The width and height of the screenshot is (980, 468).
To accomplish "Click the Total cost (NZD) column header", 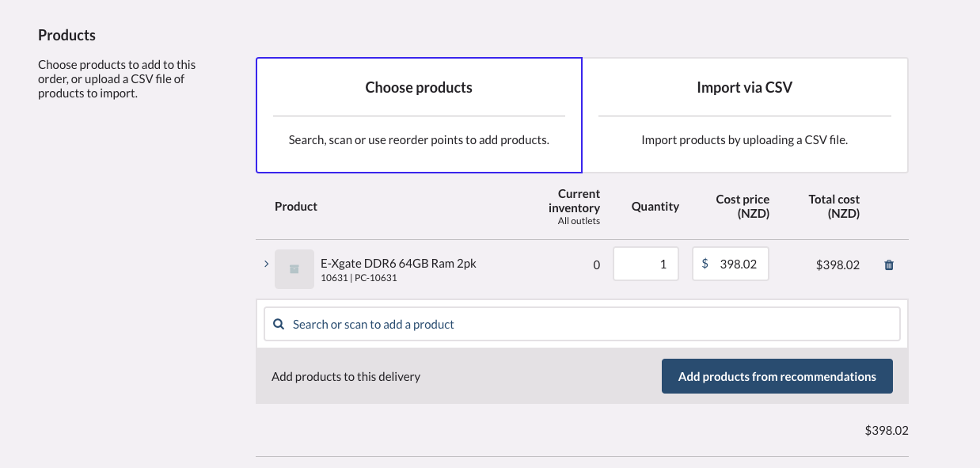I will 834,206.
